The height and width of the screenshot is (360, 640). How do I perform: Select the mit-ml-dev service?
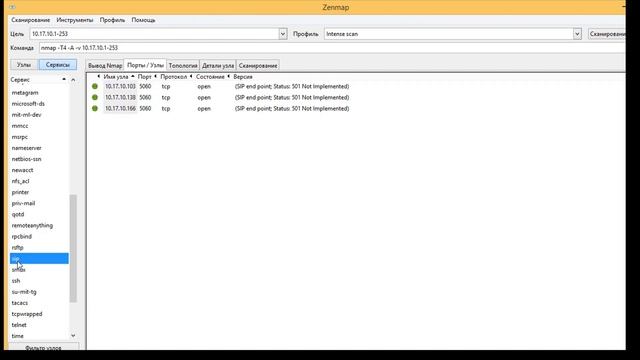point(27,115)
